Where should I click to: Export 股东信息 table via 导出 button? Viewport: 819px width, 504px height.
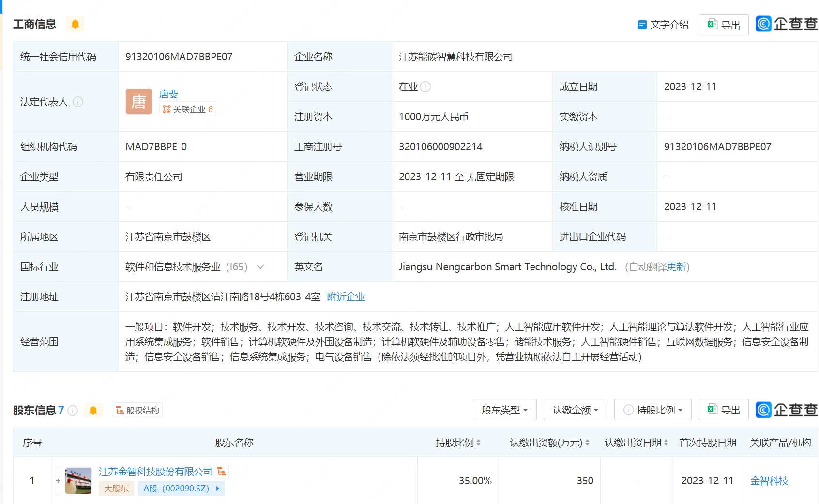coord(724,410)
